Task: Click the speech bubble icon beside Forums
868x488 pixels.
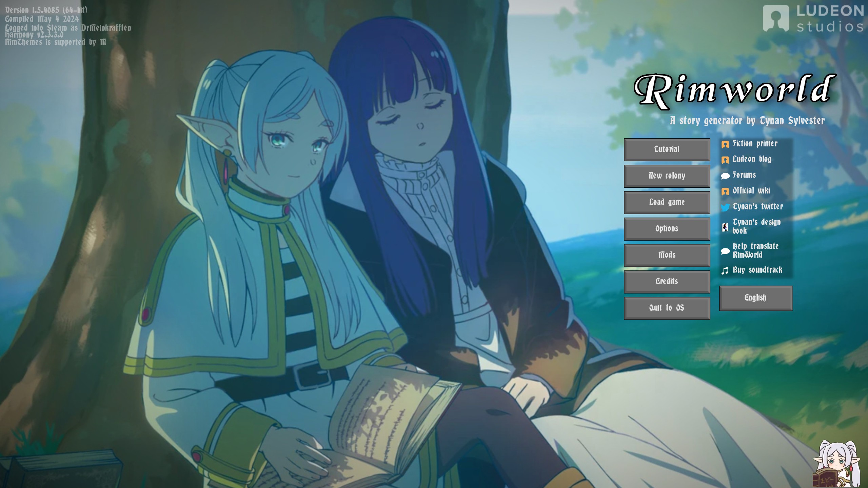Action: pos(725,176)
